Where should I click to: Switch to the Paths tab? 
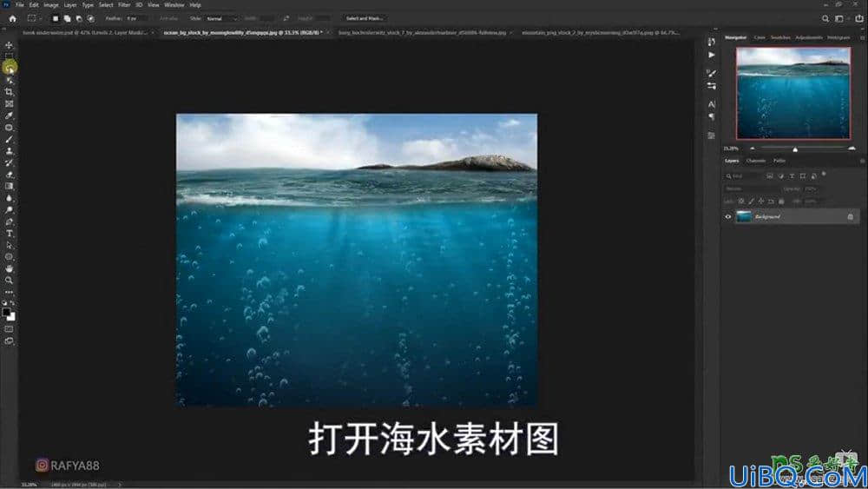pos(779,162)
